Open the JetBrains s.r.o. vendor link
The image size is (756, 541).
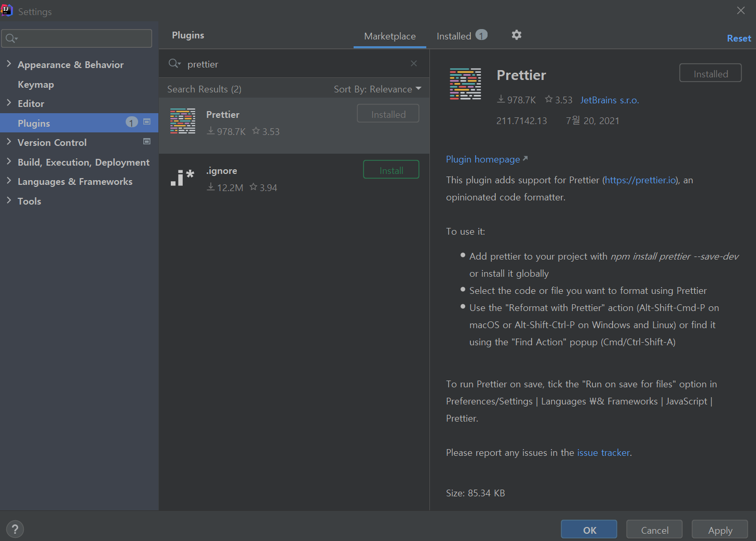(610, 100)
